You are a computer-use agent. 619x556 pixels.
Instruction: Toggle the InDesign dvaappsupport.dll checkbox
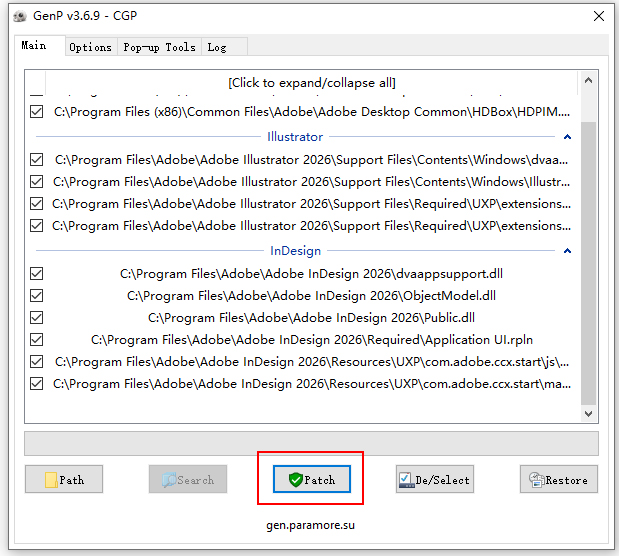coord(37,274)
